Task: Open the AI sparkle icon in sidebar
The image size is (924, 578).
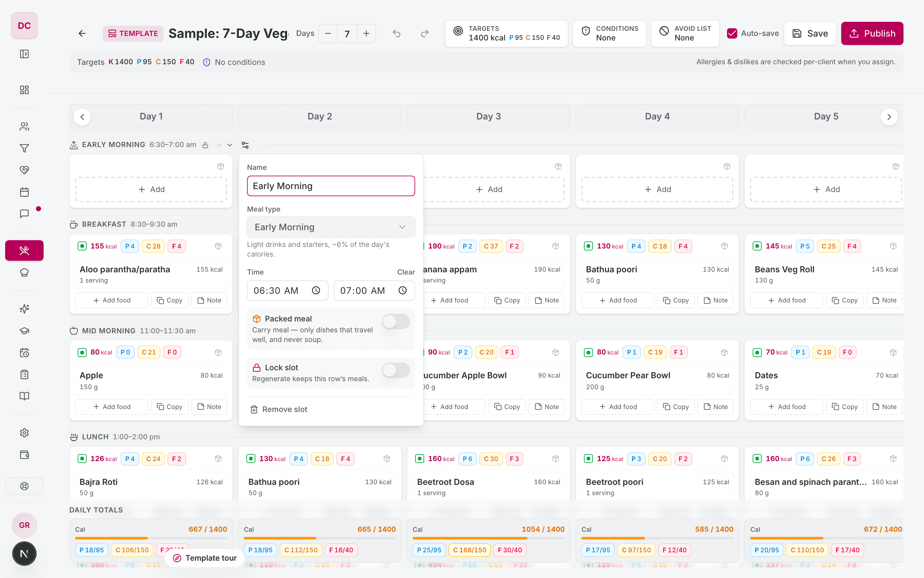Action: 24,309
